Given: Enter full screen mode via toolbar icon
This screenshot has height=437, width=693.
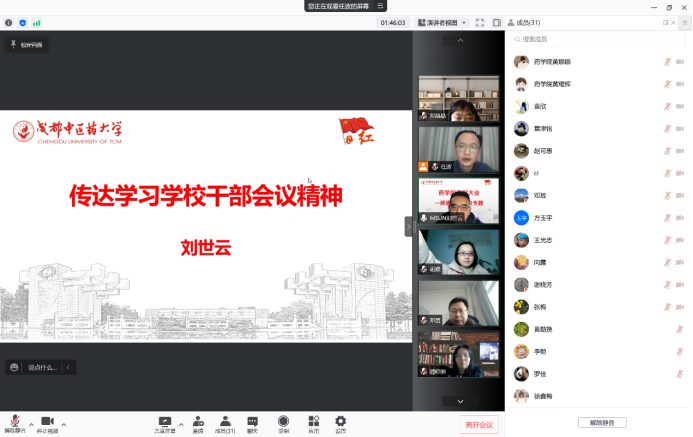Looking at the screenshot, I should (x=480, y=23).
